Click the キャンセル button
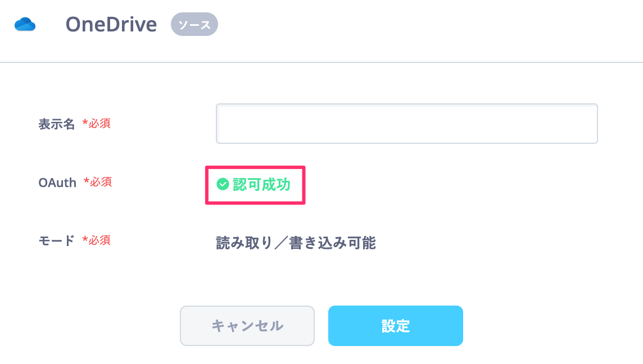Image resolution: width=643 pixels, height=364 pixels. point(247,326)
